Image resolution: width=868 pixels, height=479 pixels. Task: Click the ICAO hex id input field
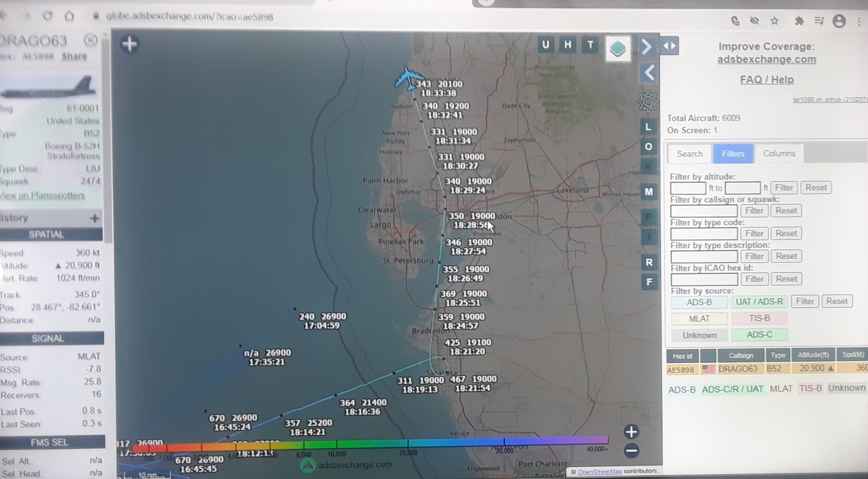point(704,279)
